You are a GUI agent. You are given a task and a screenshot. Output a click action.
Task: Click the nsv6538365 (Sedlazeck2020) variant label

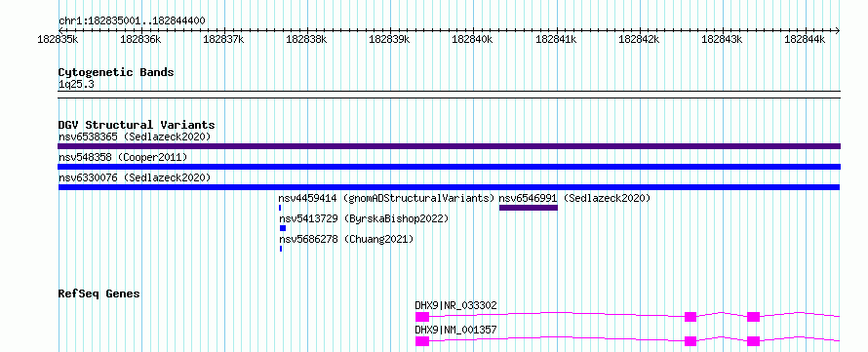pyautogui.click(x=135, y=137)
